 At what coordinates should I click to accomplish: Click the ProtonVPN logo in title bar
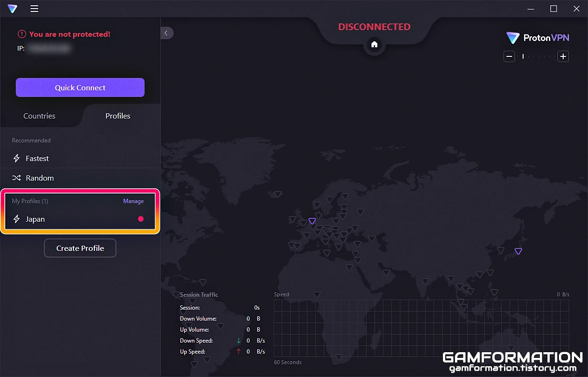(x=12, y=9)
